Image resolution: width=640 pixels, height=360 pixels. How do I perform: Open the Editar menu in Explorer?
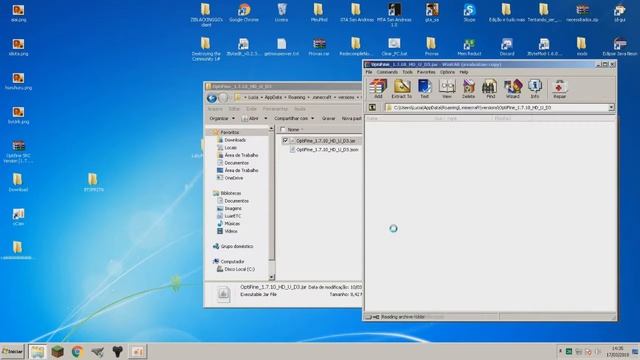pyautogui.click(x=234, y=109)
